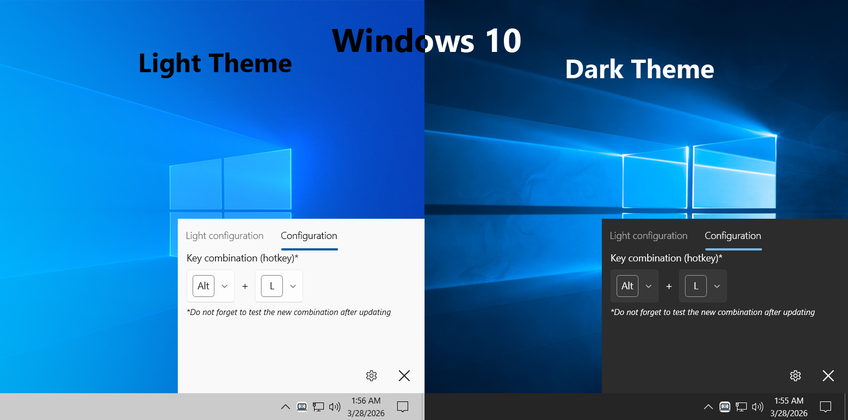Expand the Alt modifier dropdown in dark panel
Screen dimensions: 848x420
pos(634,286)
